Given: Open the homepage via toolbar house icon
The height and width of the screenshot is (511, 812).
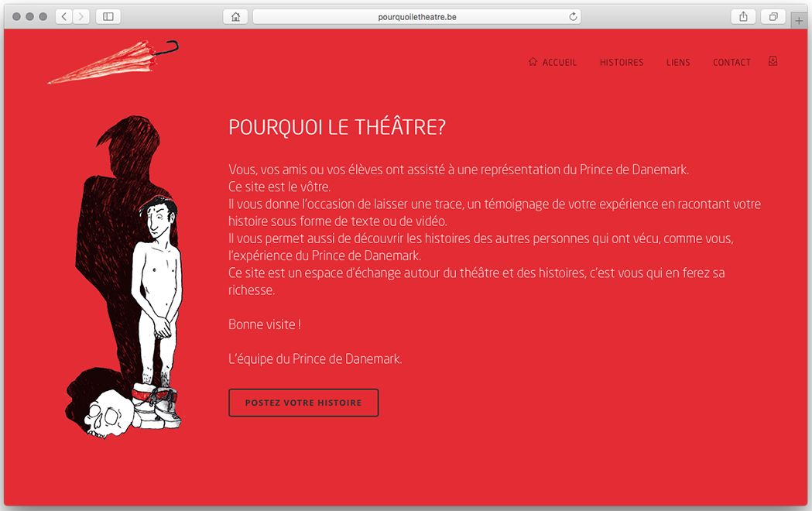Looking at the screenshot, I should pyautogui.click(x=235, y=16).
